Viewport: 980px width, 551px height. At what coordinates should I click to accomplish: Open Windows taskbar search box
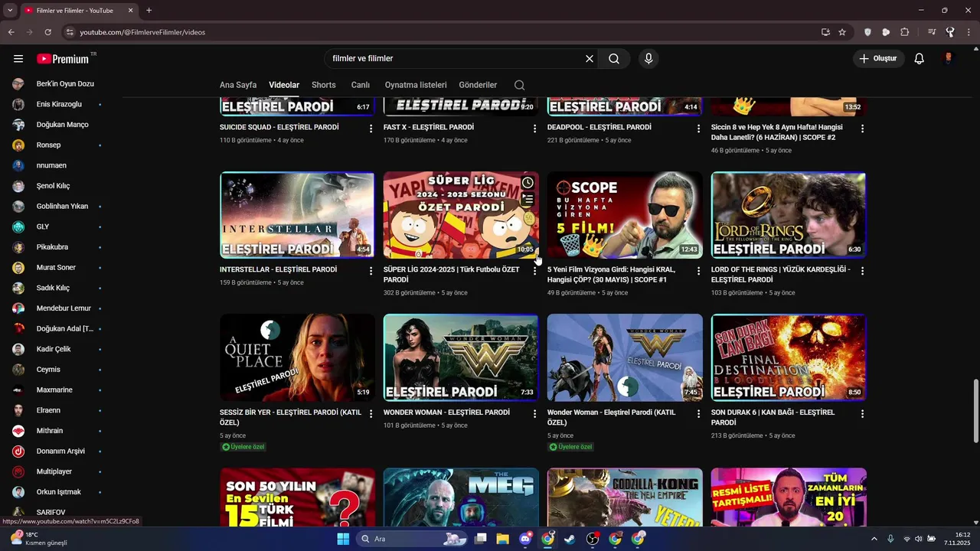[x=411, y=539]
